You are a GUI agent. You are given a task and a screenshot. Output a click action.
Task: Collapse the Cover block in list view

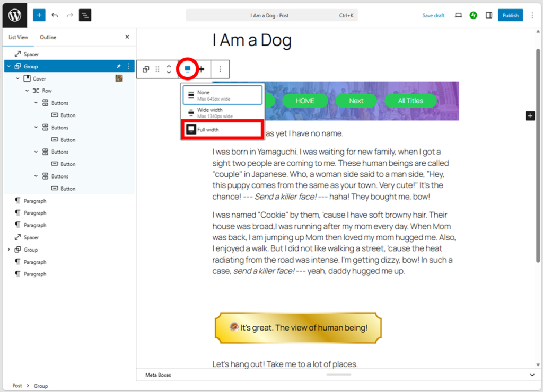click(x=18, y=78)
